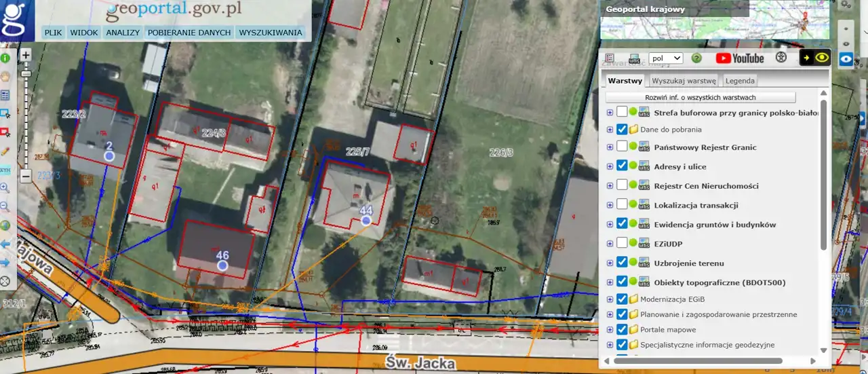This screenshot has width=868, height=374.
Task: Switch to the Legenda tab
Action: [x=740, y=81]
